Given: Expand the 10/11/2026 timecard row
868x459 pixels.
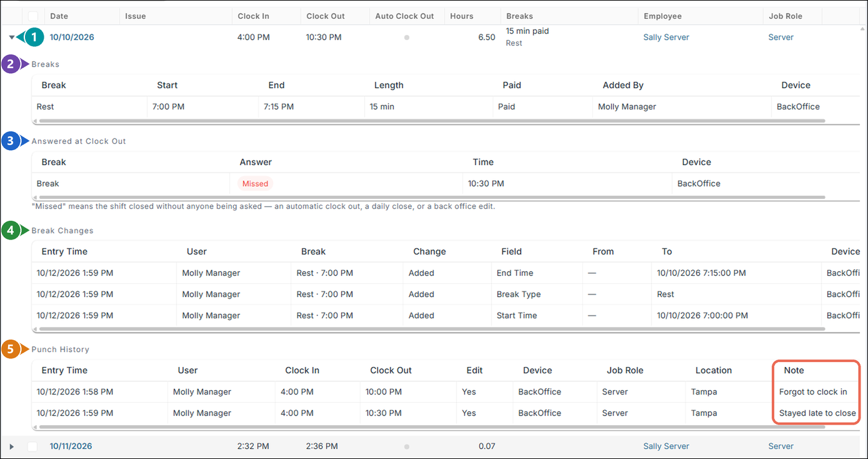Looking at the screenshot, I should [x=12, y=446].
